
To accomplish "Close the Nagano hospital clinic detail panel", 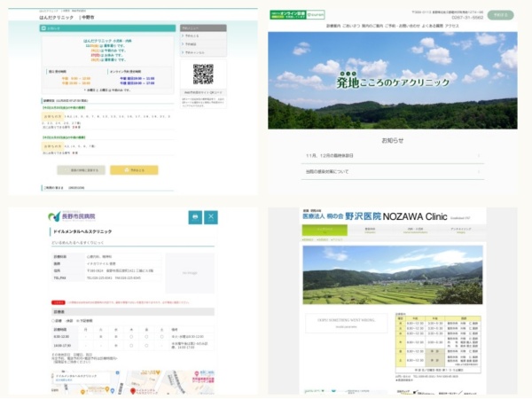I will pos(211,217).
